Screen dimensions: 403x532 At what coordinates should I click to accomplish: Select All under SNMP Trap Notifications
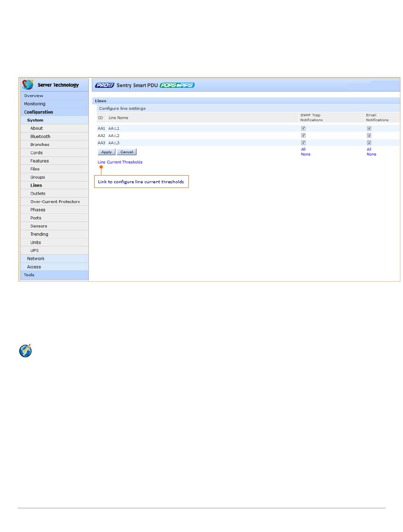coord(303,149)
